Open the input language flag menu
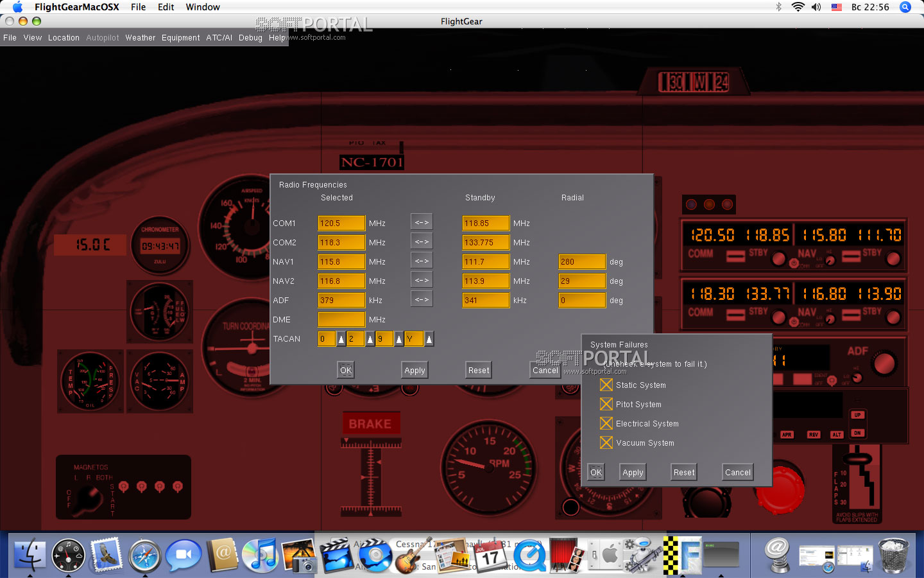Viewport: 924px width, 578px height. 837,7
